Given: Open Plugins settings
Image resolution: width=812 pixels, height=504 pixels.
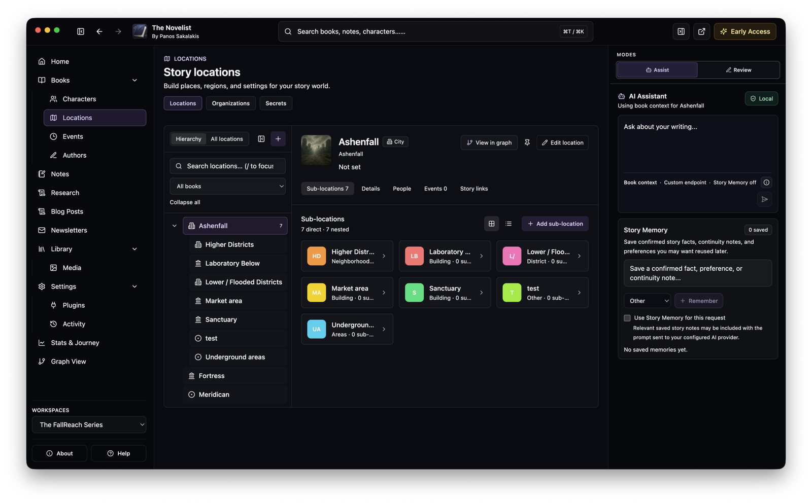Looking at the screenshot, I should click(95, 305).
